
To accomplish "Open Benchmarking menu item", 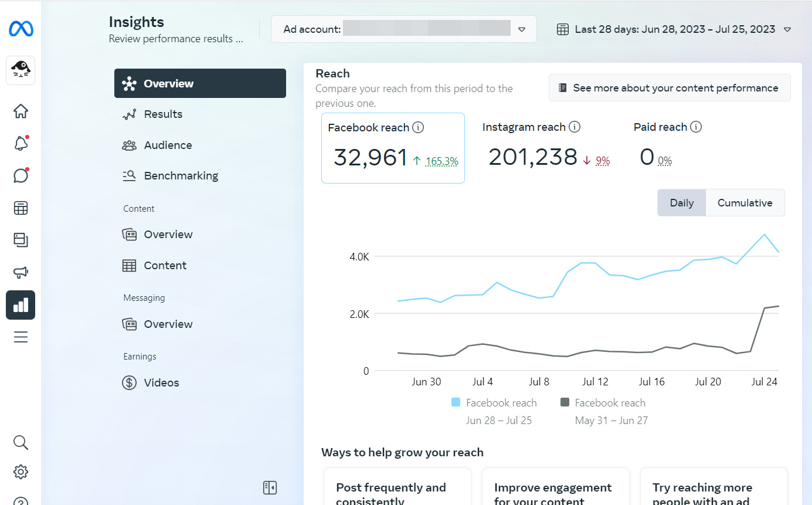I will click(x=200, y=175).
